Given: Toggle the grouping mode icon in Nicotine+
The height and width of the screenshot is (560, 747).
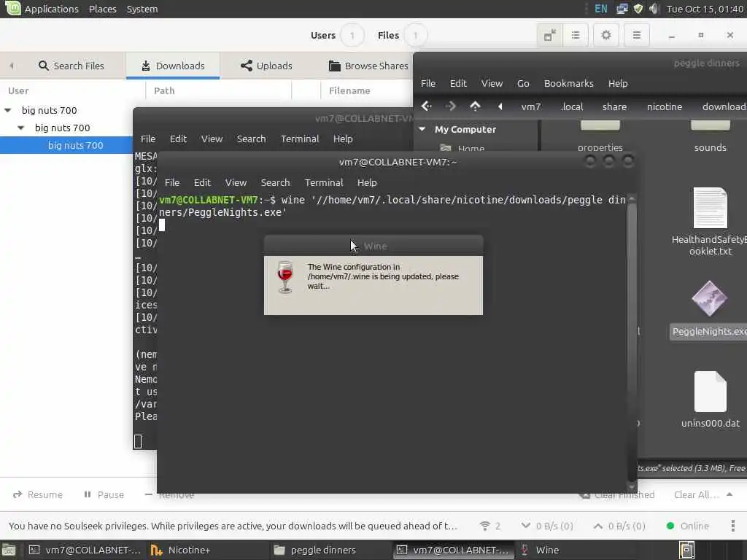Looking at the screenshot, I should click(x=550, y=35).
